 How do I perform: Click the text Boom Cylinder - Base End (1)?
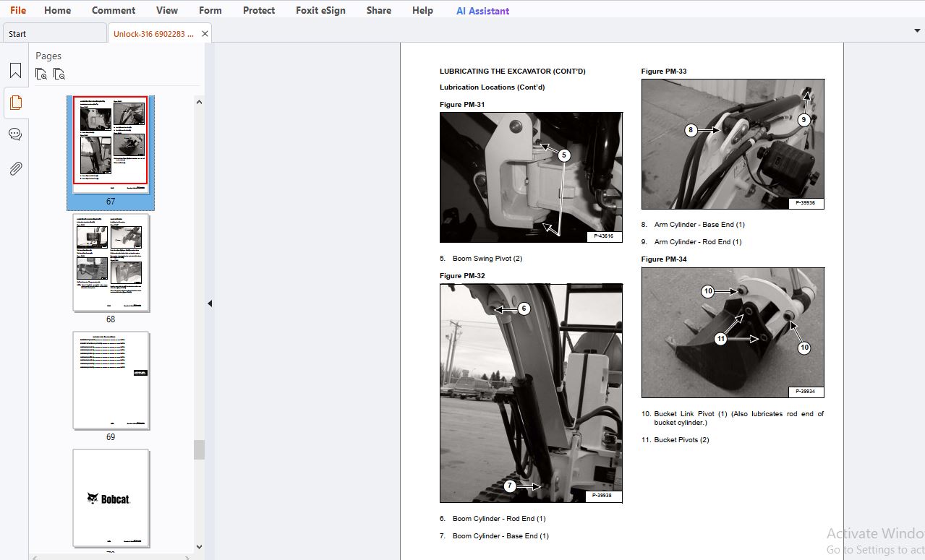point(500,536)
